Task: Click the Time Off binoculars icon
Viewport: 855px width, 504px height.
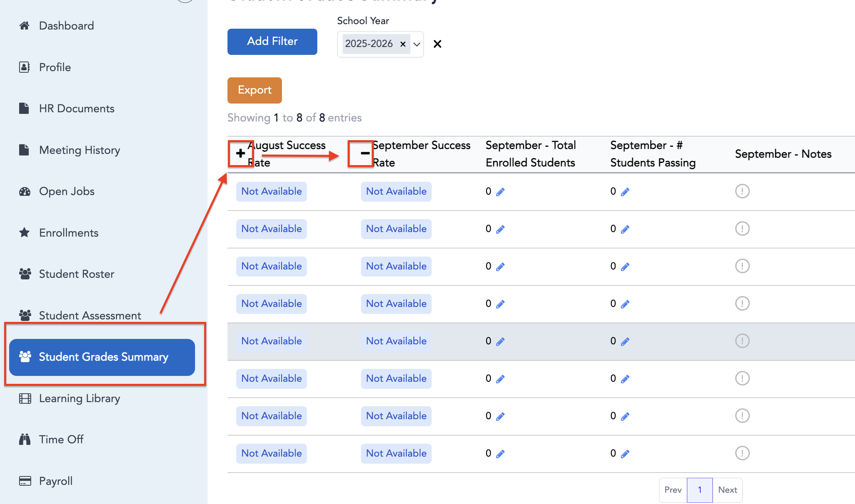Action: pyautogui.click(x=25, y=439)
